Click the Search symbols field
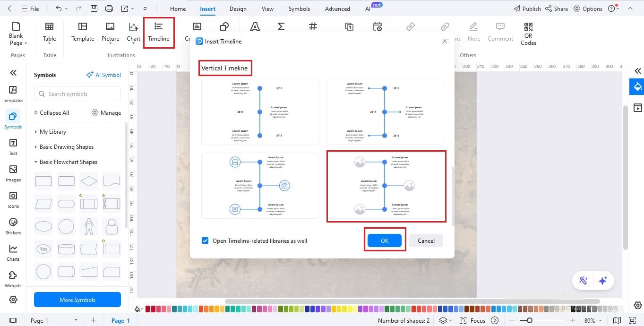The width and height of the screenshot is (644, 326). click(77, 94)
